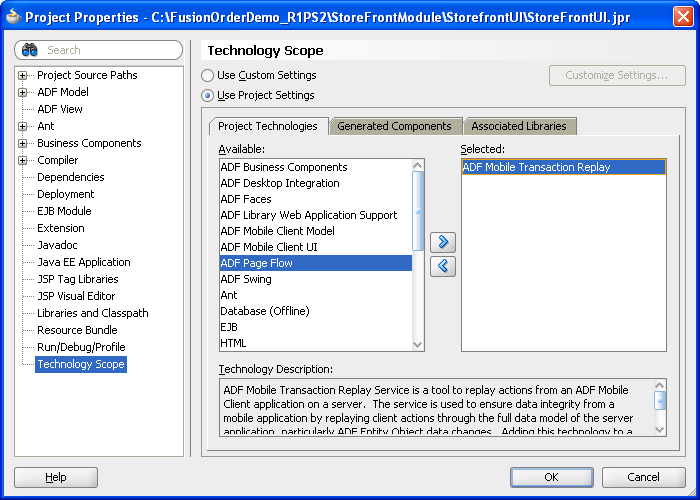Select Deployment in the tree
The image size is (700, 500).
click(66, 194)
